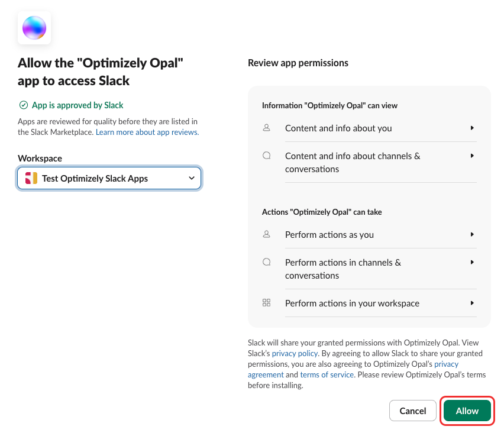
Task: Open 'Learn more about app reviews' link
Action: click(147, 132)
